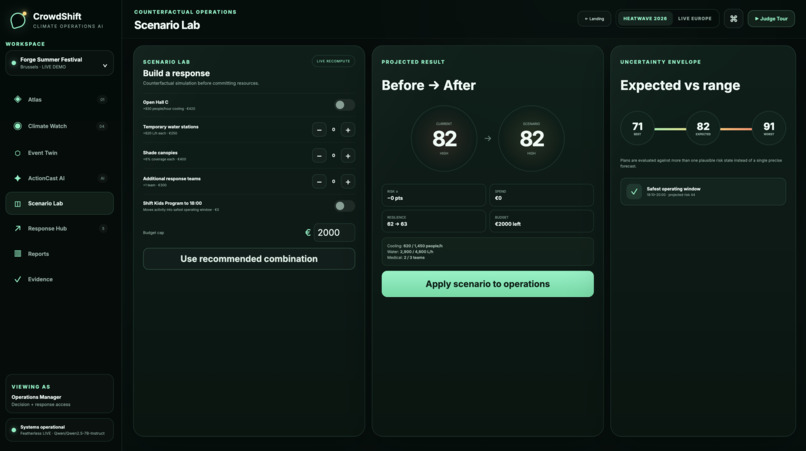Click the euro sign beside Budget cap
The image size is (806, 451).
coord(308,232)
